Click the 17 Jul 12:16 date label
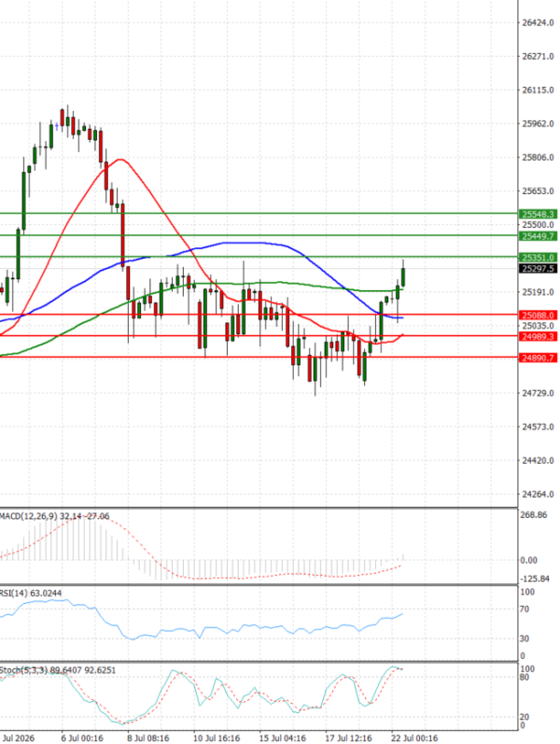This screenshot has width=560, height=744. (x=348, y=738)
